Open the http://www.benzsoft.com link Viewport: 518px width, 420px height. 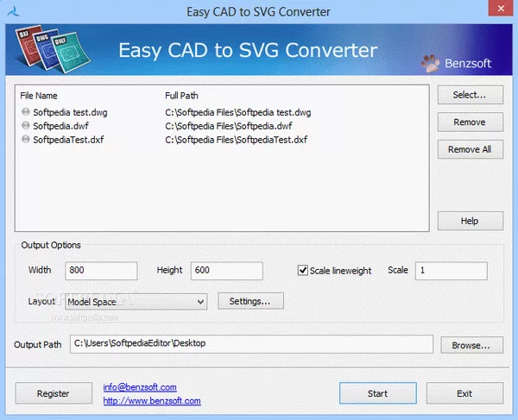click(152, 401)
